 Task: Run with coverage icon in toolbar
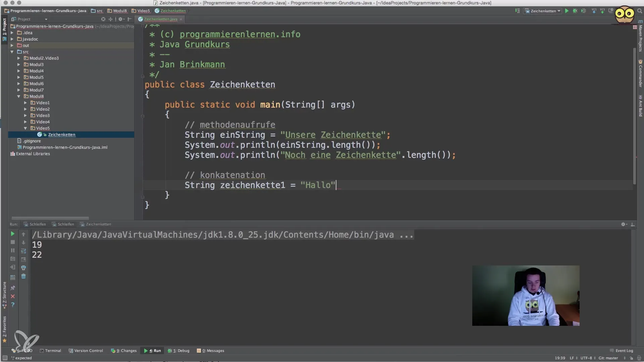tap(584, 11)
